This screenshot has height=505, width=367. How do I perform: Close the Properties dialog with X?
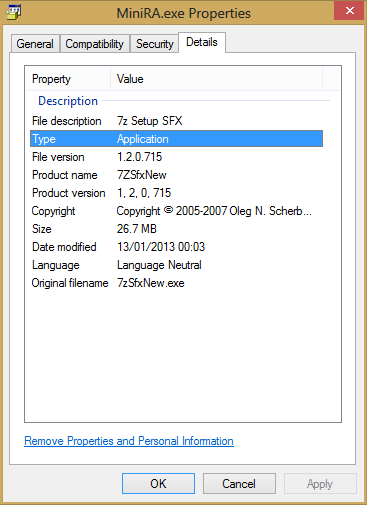pos(349,11)
